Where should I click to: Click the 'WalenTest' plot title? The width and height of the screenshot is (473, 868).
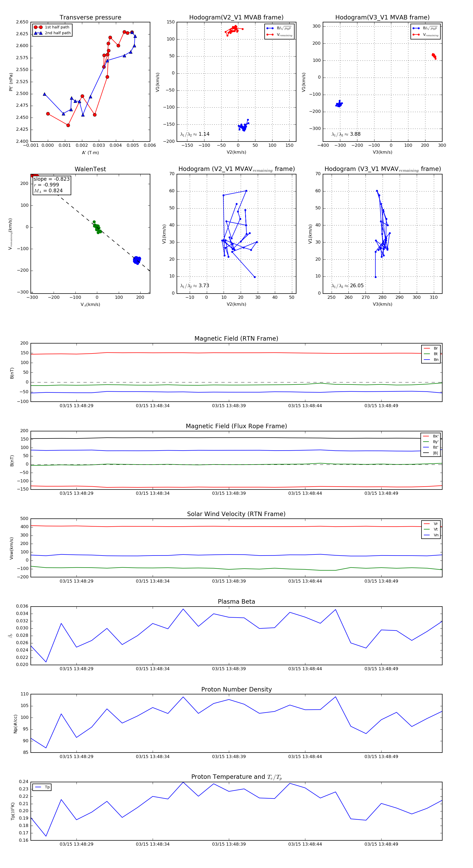[x=90, y=169]
